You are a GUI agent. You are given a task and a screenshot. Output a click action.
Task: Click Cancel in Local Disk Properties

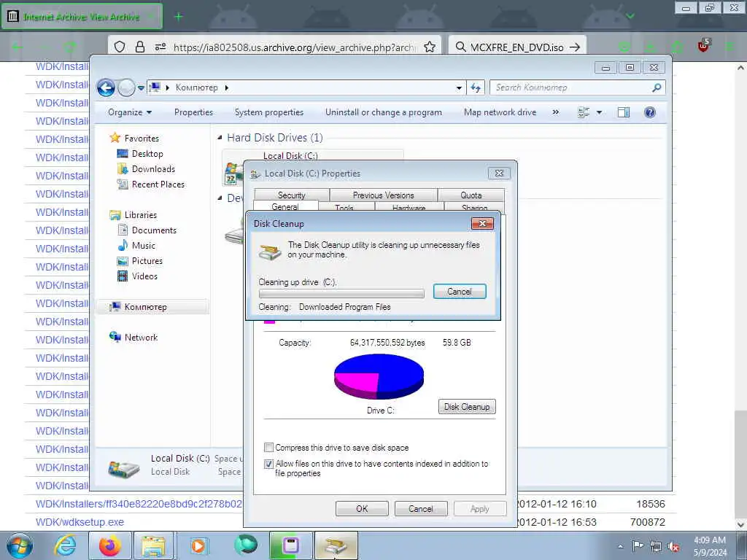tap(421, 508)
